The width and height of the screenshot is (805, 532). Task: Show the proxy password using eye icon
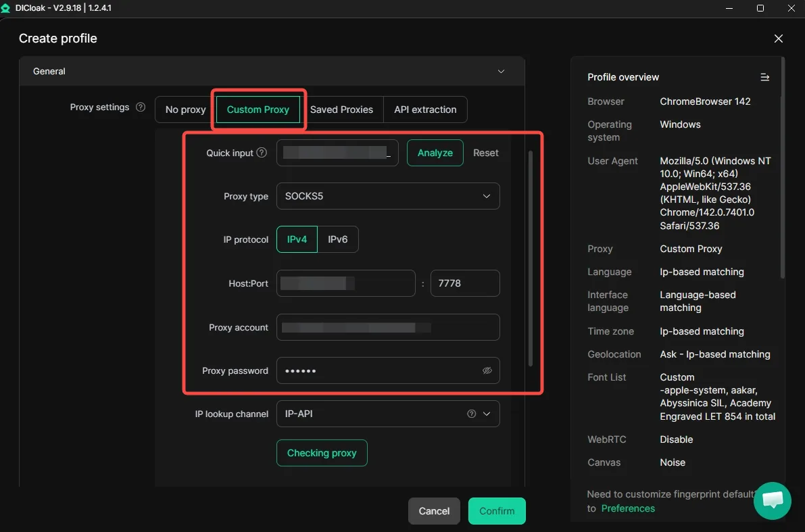487,370
